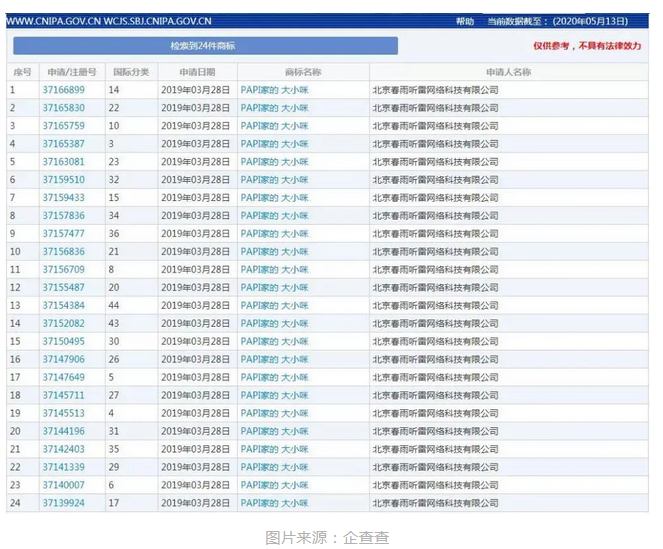
Task: Open registration number 37165759
Action: click(63, 126)
